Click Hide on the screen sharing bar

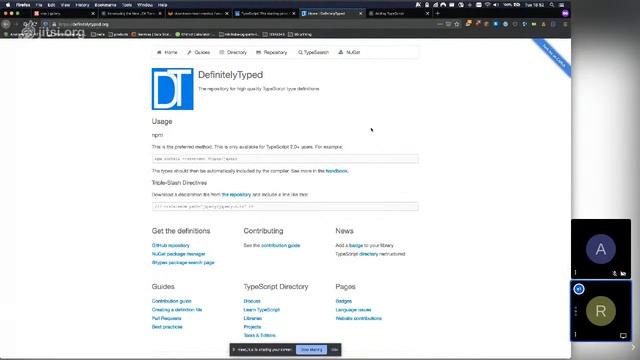[334, 349]
